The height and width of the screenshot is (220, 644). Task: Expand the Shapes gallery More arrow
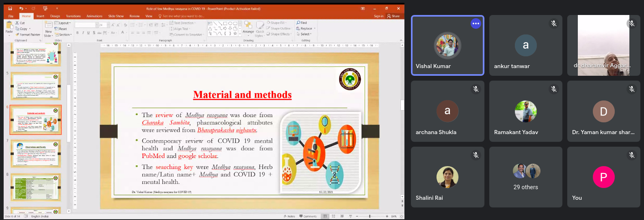coord(240,34)
